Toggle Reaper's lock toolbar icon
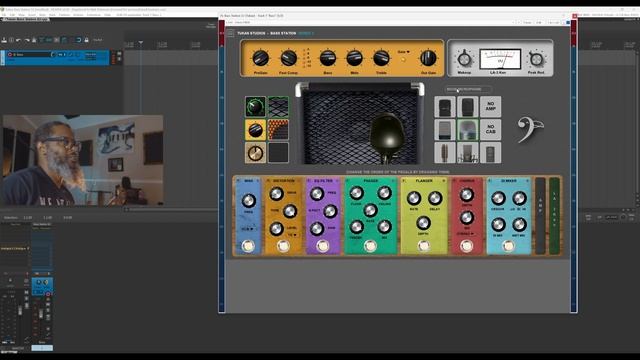Viewport: 640px width, 360px height. tap(87, 40)
